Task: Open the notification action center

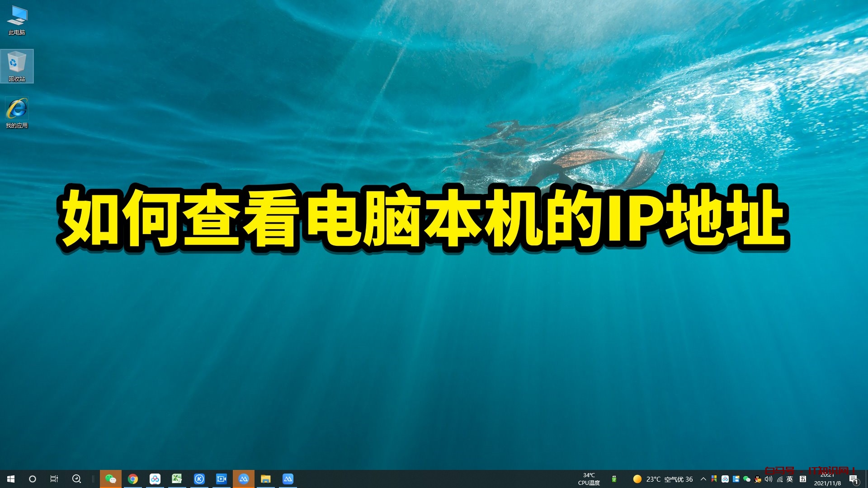Action: pos(854,479)
